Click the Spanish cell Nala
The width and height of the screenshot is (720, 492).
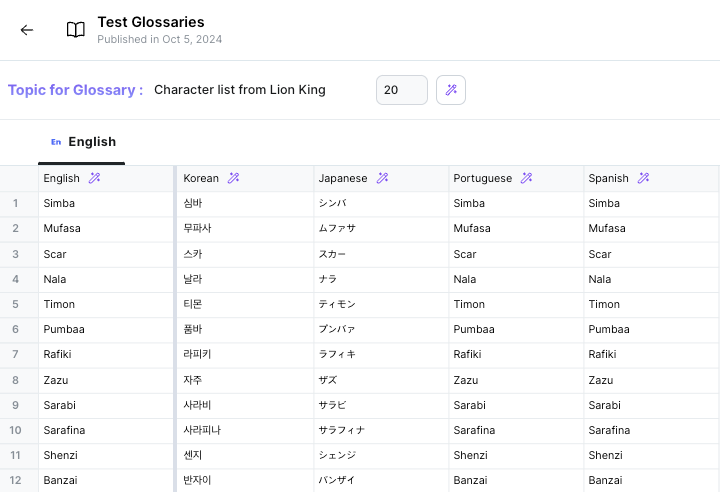[651, 279]
